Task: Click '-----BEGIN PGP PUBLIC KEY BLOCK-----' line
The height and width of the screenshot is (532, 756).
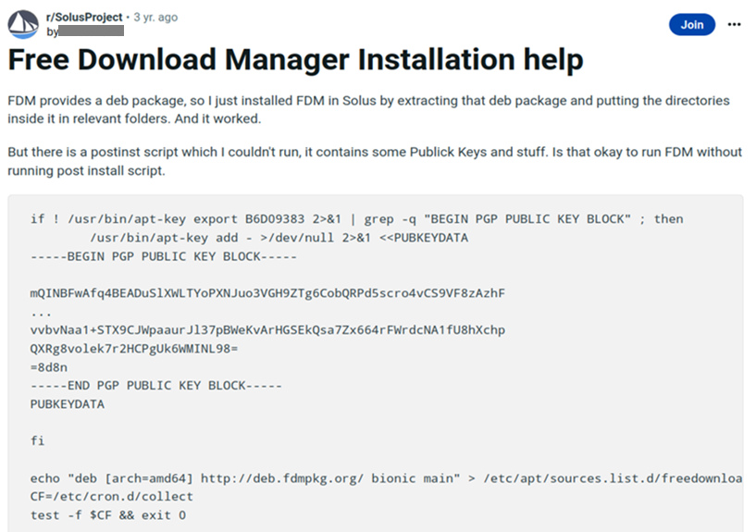Action: tap(164, 256)
